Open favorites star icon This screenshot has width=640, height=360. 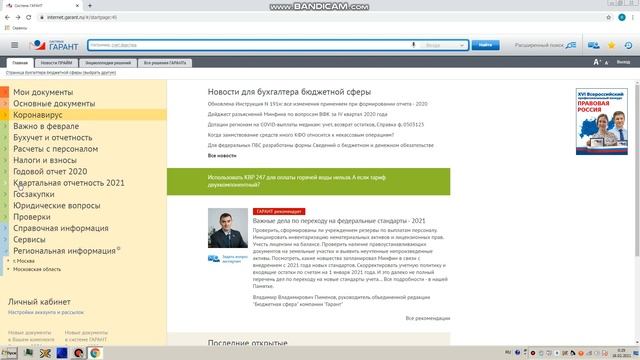point(611,45)
